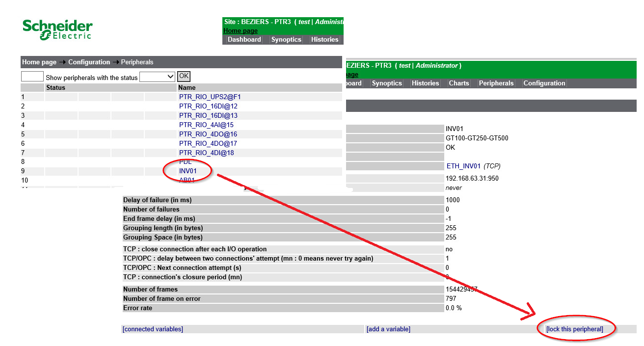Expand the peripheral status dropdown
This screenshot has height=346, width=644.
tap(157, 77)
